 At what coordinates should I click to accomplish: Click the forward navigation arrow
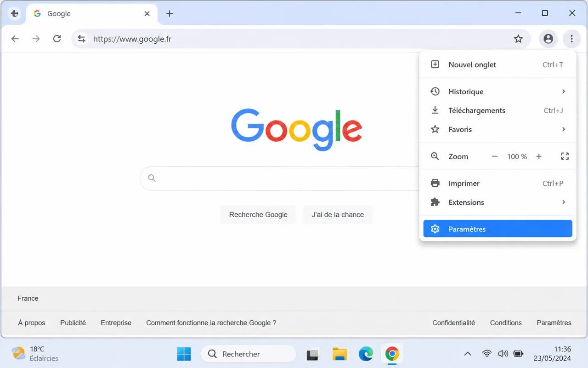pos(36,39)
